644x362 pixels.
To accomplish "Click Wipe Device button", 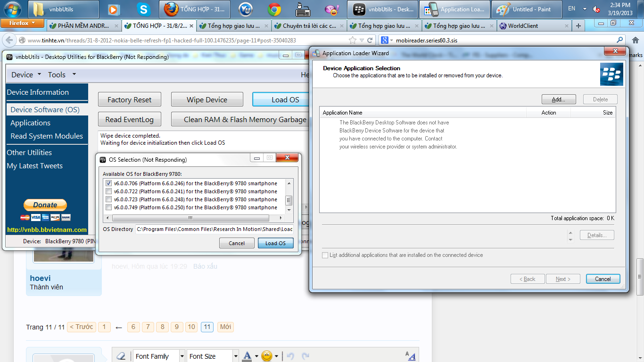I will pyautogui.click(x=207, y=99).
